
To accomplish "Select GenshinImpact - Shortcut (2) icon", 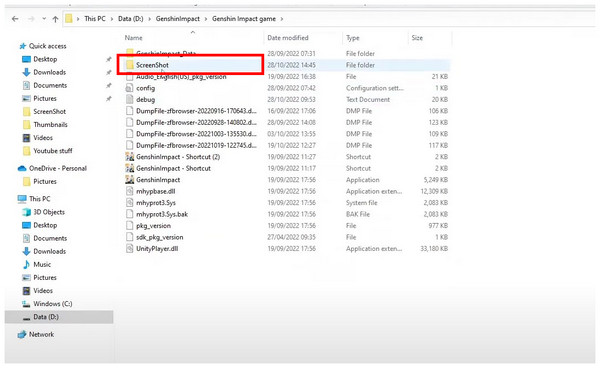I will click(x=130, y=157).
